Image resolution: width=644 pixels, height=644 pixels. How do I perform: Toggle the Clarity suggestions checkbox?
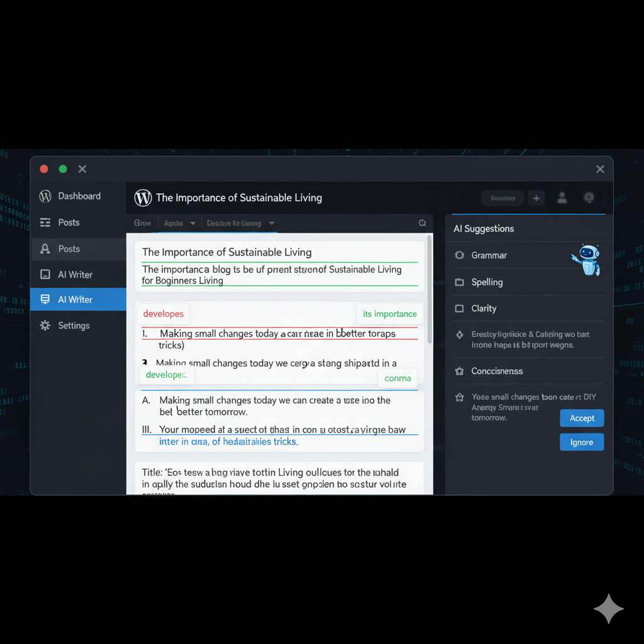point(460,308)
